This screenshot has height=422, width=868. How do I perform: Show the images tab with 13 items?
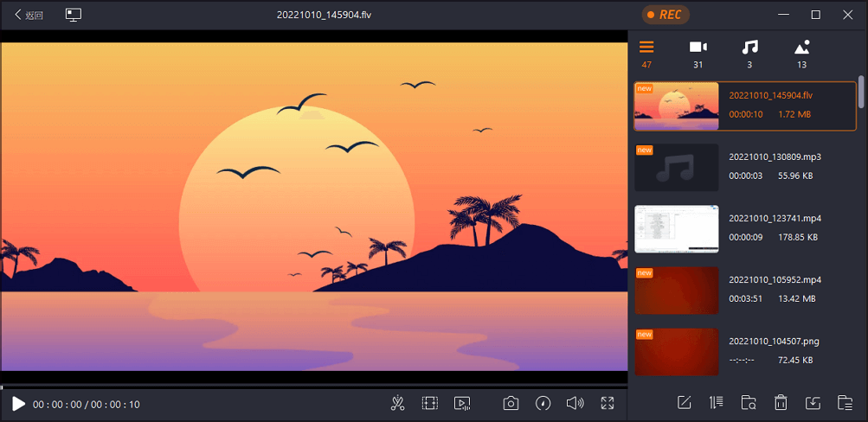coord(801,54)
